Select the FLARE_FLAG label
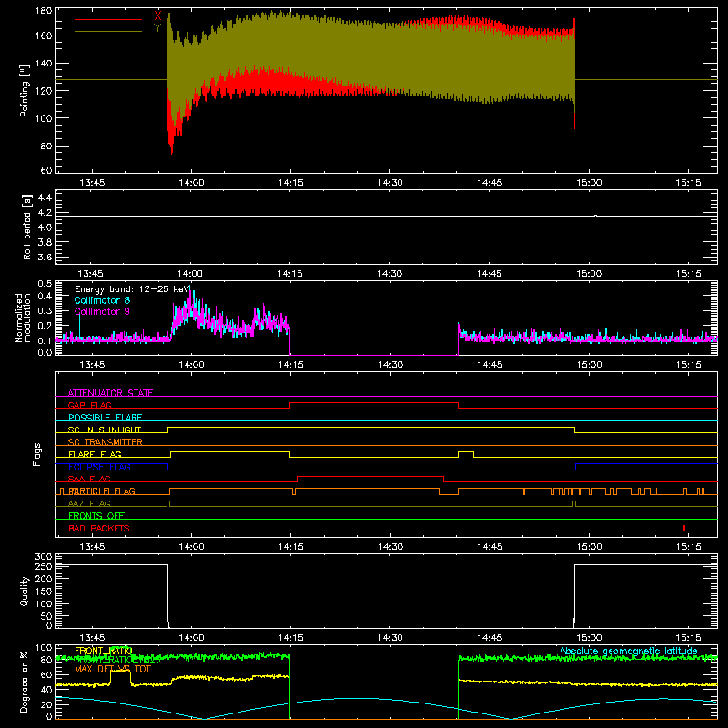The width and height of the screenshot is (728, 728). coord(95,454)
